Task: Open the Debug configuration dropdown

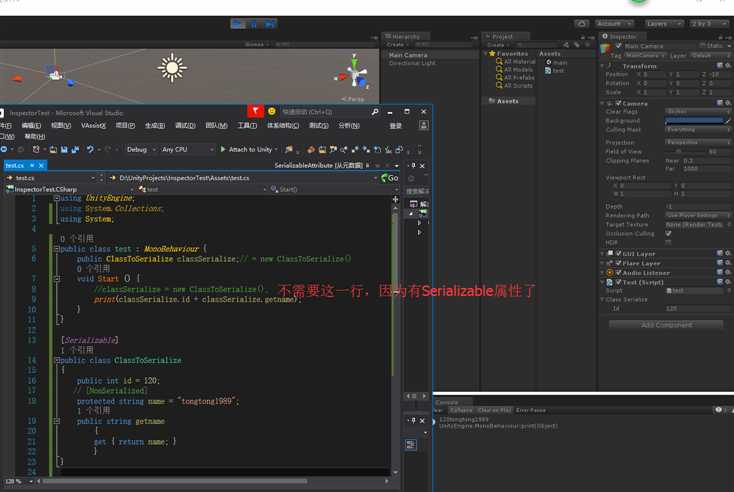Action: pos(139,149)
